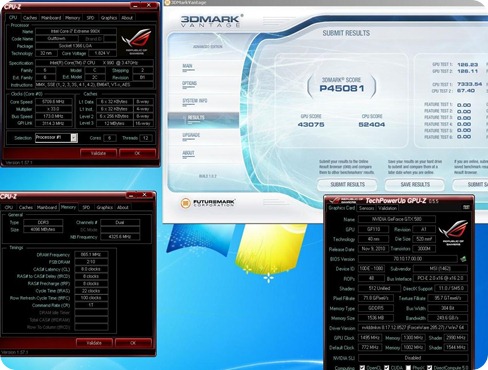Viewport: 488px width, 370px height.
Task: Click the Core Speed value in CPU-Z
Action: click(x=54, y=102)
